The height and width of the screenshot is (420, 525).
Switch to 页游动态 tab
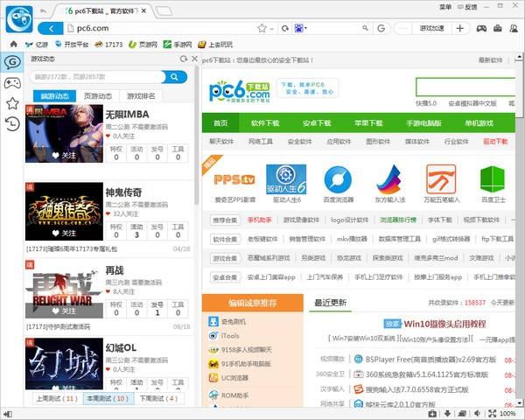pyautogui.click(x=98, y=96)
